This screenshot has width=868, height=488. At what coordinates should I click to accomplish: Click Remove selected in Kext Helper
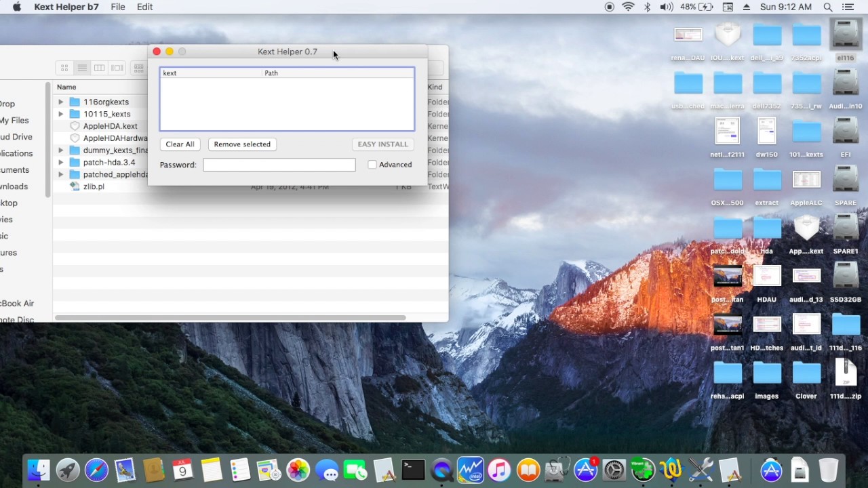coord(242,144)
